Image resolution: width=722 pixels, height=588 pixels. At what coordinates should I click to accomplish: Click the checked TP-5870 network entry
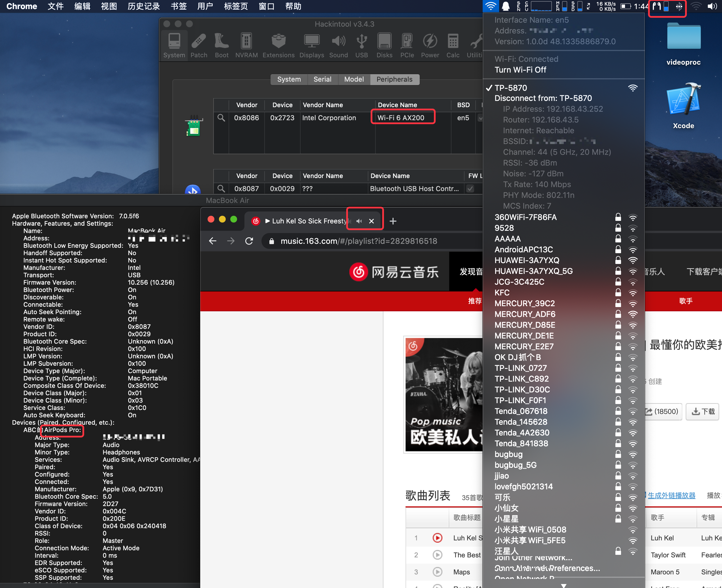click(x=563, y=88)
